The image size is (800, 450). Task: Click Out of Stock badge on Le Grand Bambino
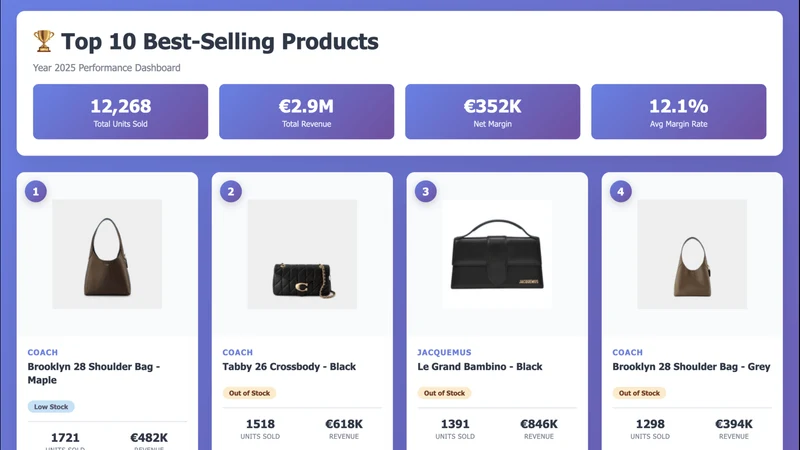(444, 393)
